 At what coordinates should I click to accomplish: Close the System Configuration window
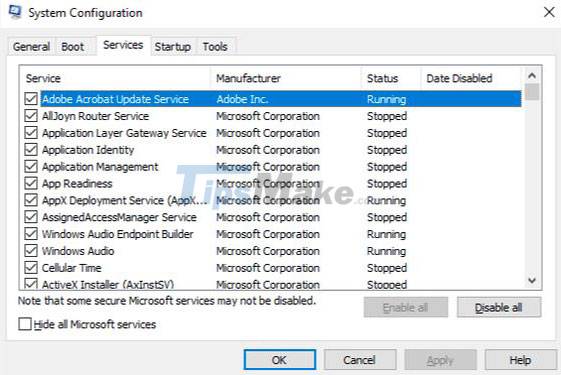[x=549, y=12]
